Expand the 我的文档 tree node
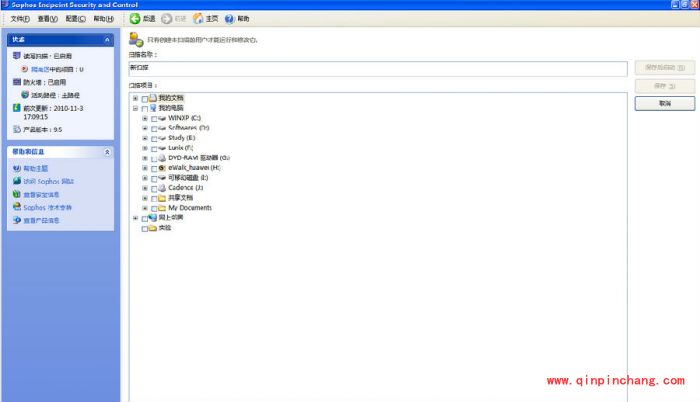Image resolution: width=700 pixels, height=402 pixels. (135, 98)
